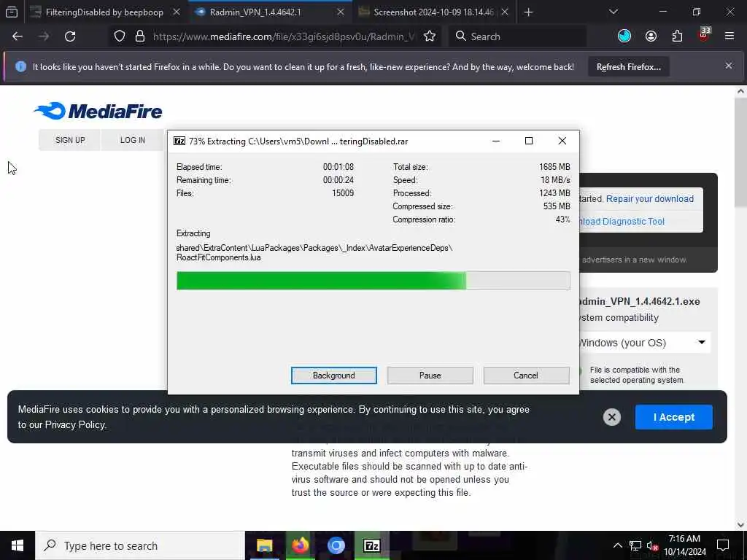Open 7-Zip from the taskbar
The height and width of the screenshot is (560, 747).
click(x=371, y=545)
